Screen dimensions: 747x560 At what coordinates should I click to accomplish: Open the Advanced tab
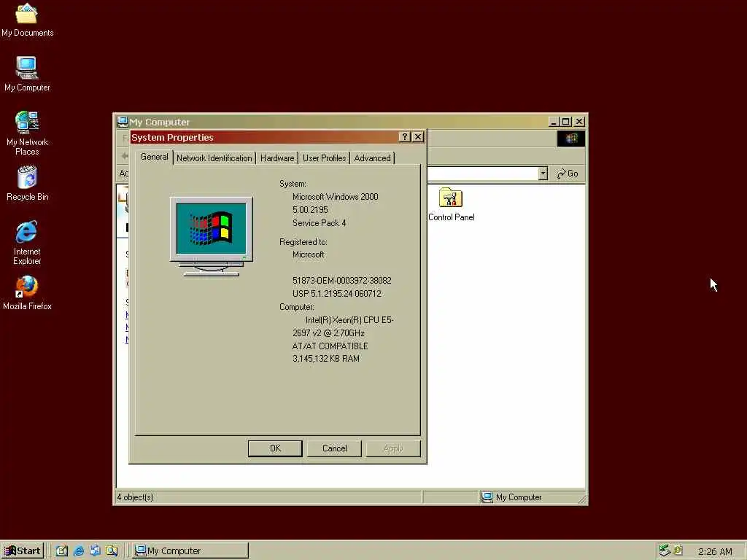click(x=372, y=158)
